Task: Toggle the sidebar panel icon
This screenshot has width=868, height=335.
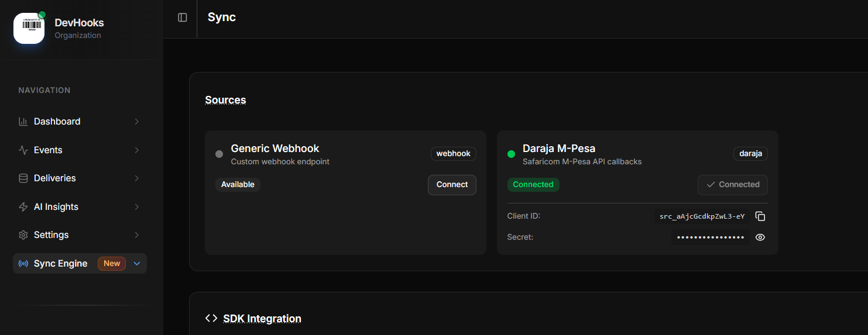Action: pos(183,18)
